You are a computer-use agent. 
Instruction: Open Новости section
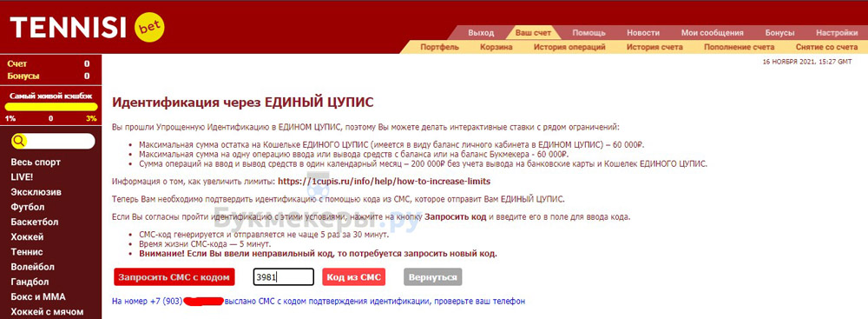click(643, 33)
